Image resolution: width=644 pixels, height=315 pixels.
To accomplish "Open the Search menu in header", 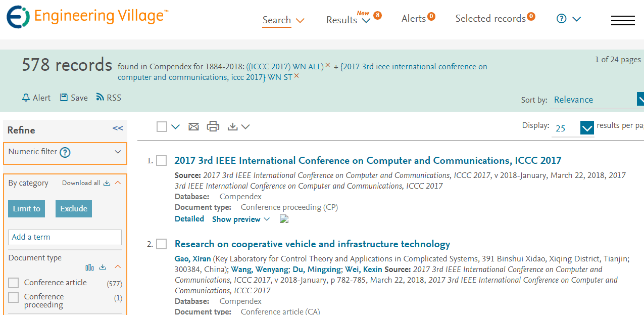I will point(283,20).
